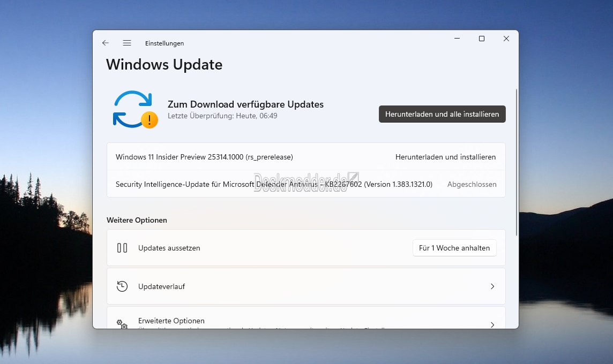Open the Erweiterte Optionen entry label
Image resolution: width=613 pixels, height=364 pixels.
pyautogui.click(x=171, y=321)
